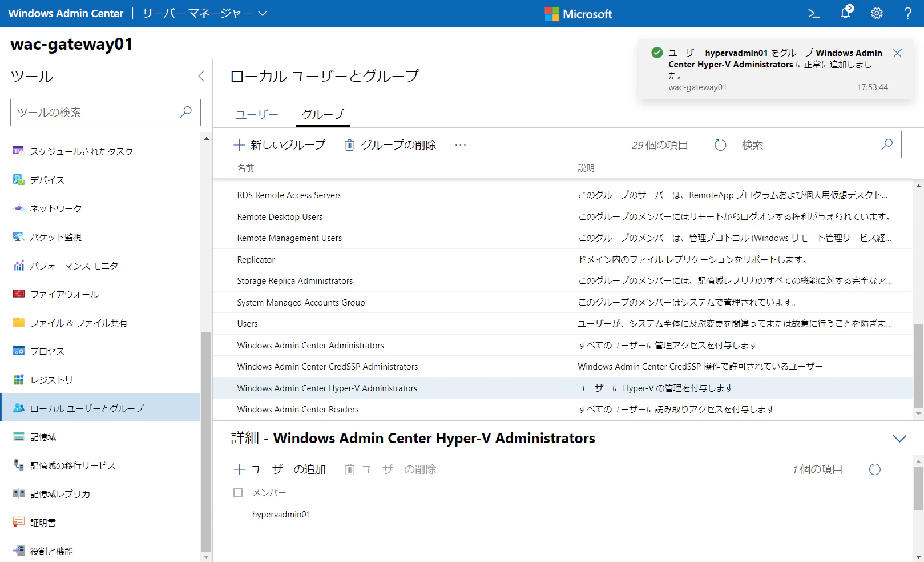Screen dimensions: 924x562
Task: Open Performance Monitor tool (パフォーマンス モニター)
Action: point(101,266)
